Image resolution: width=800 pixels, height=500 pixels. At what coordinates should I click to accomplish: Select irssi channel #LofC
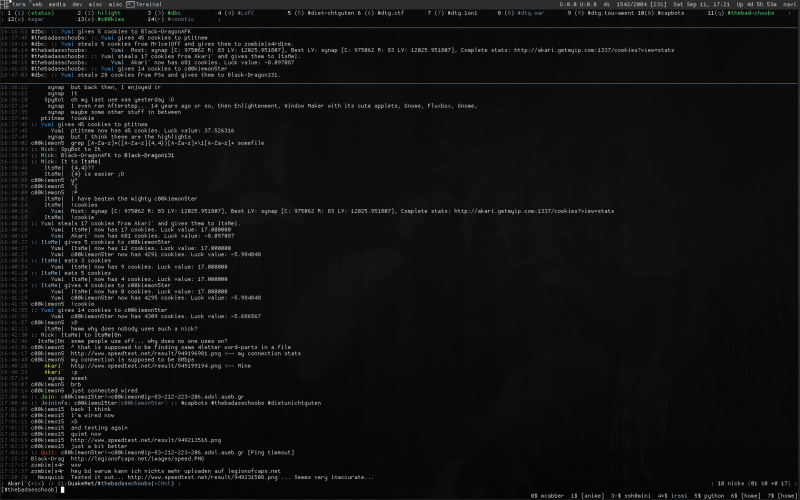pos(236,13)
